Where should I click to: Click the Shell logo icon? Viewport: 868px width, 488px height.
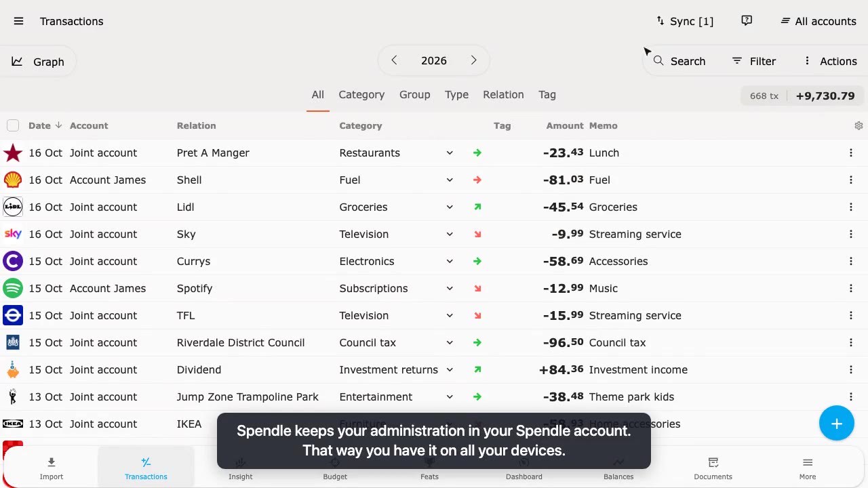pyautogui.click(x=13, y=180)
